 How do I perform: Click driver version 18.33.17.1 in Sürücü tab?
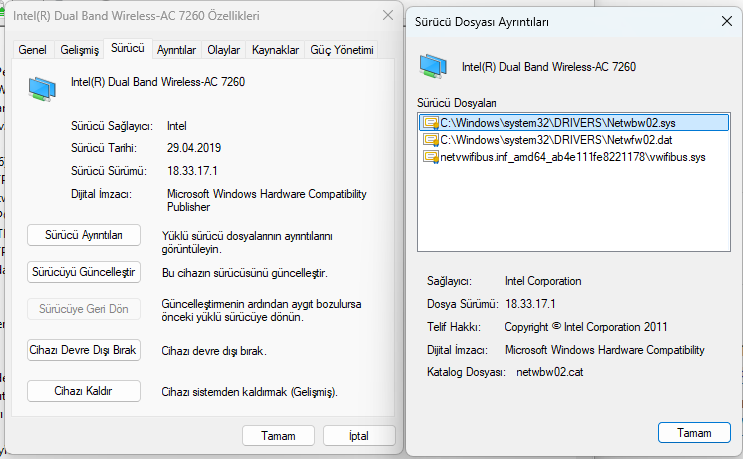192,171
